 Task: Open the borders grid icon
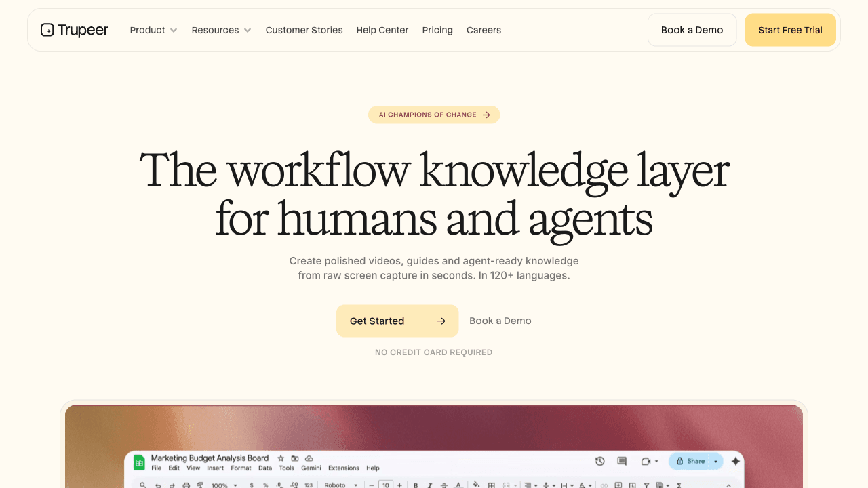pyautogui.click(x=492, y=485)
